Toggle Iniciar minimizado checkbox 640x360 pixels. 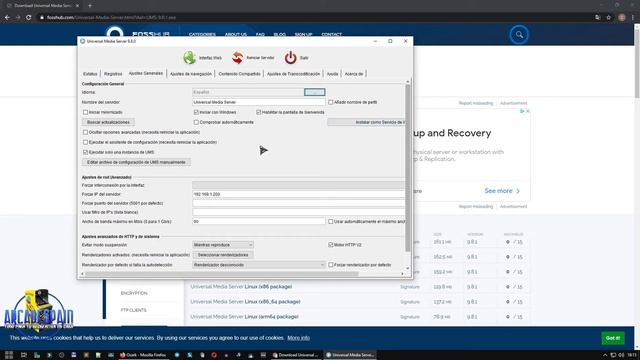pyautogui.click(x=85, y=112)
